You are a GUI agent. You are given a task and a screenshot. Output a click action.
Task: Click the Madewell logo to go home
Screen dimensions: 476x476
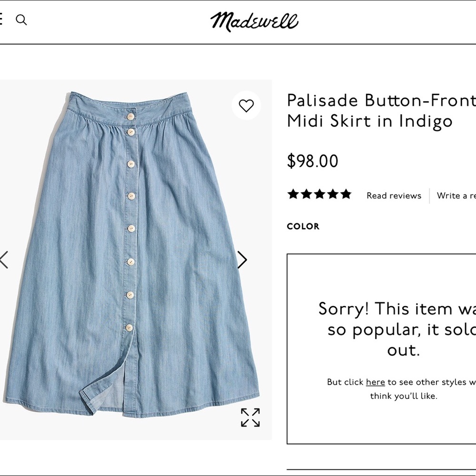(256, 20)
